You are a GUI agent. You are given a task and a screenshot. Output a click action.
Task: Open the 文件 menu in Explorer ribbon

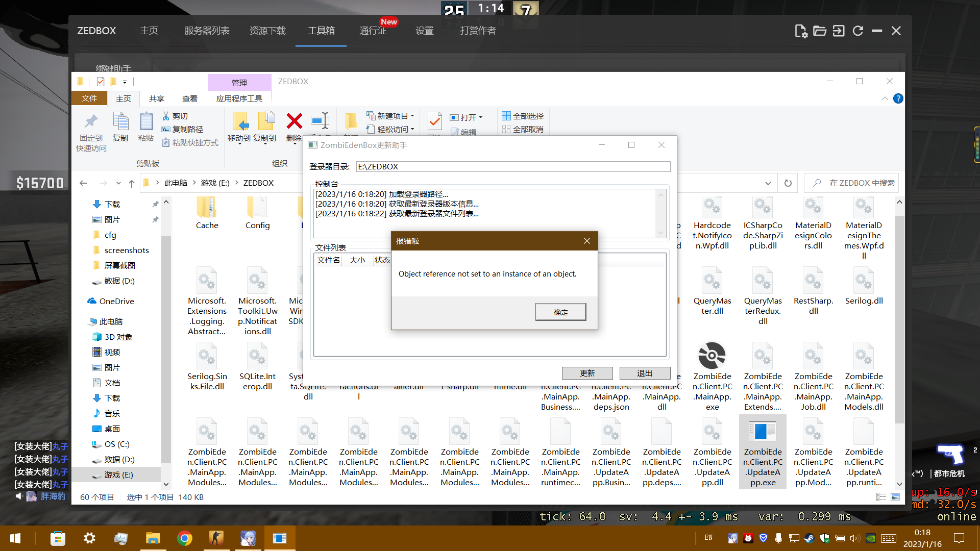(89, 98)
